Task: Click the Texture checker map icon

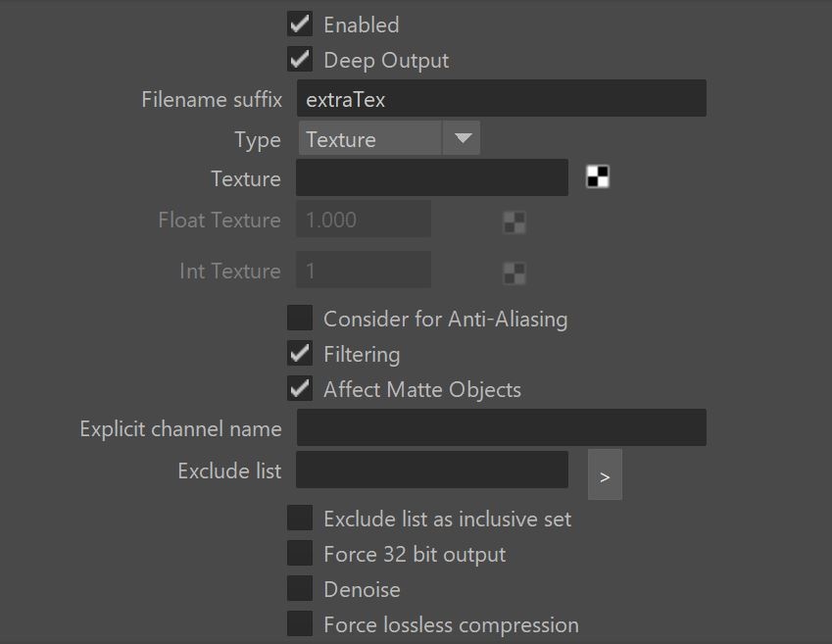Action: pyautogui.click(x=598, y=176)
